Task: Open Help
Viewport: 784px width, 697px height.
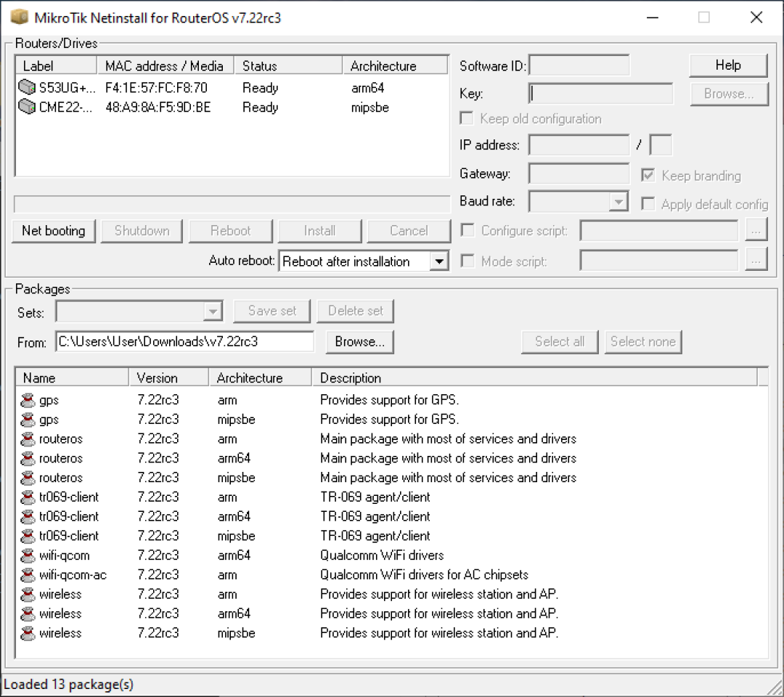Action: point(728,65)
